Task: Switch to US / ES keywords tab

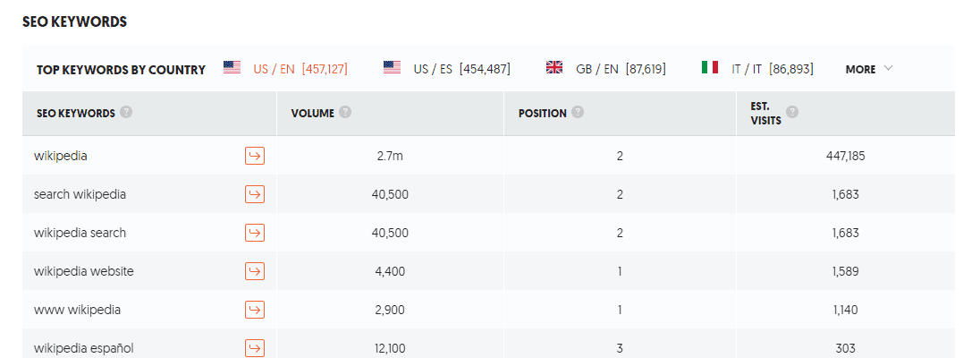Action: 447,69
